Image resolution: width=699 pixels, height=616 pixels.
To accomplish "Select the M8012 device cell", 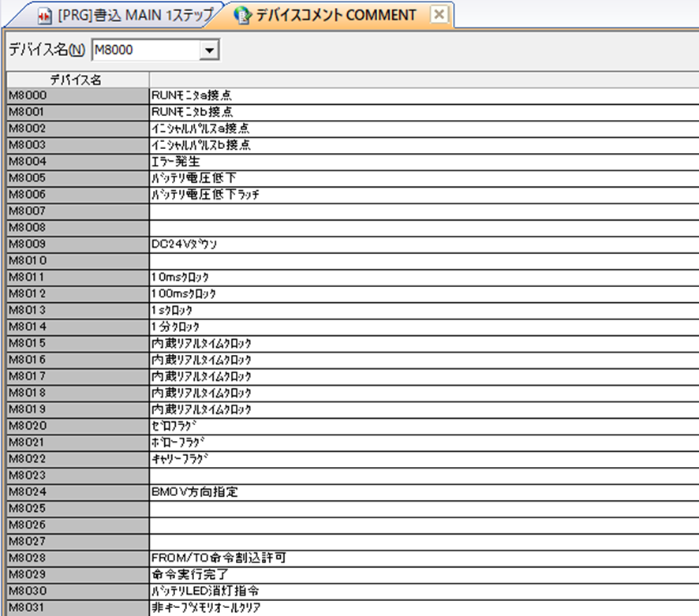I will point(78,293).
